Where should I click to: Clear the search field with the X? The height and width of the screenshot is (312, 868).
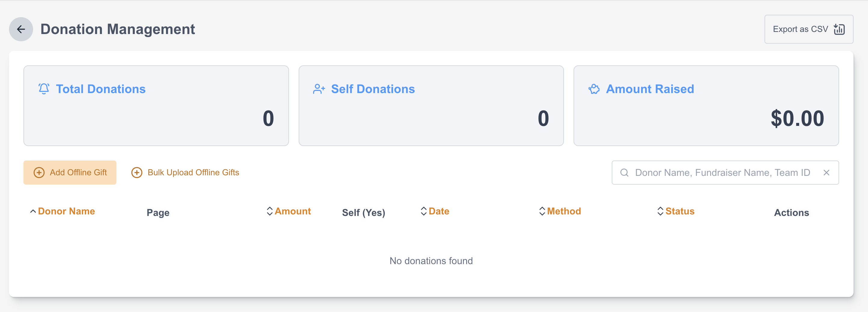tap(826, 173)
